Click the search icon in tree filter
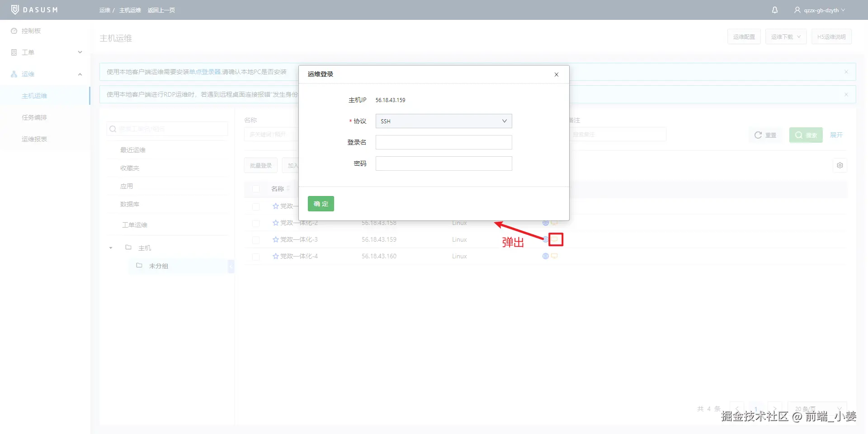The image size is (868, 434). (x=113, y=129)
